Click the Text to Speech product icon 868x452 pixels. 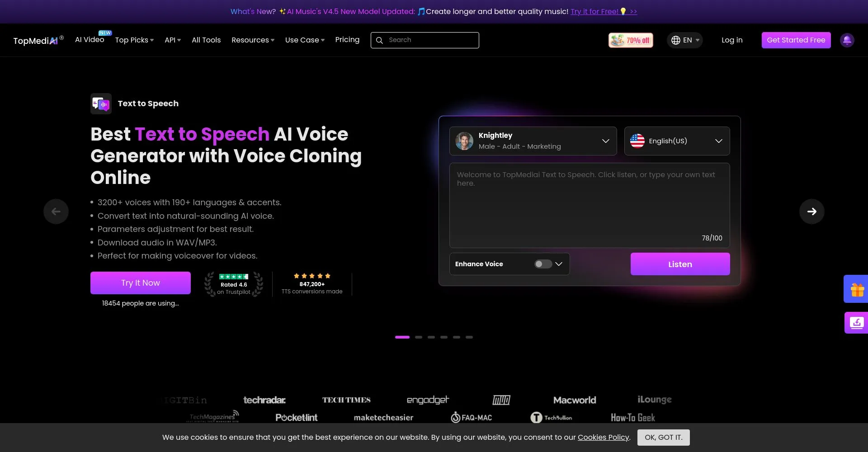click(101, 104)
